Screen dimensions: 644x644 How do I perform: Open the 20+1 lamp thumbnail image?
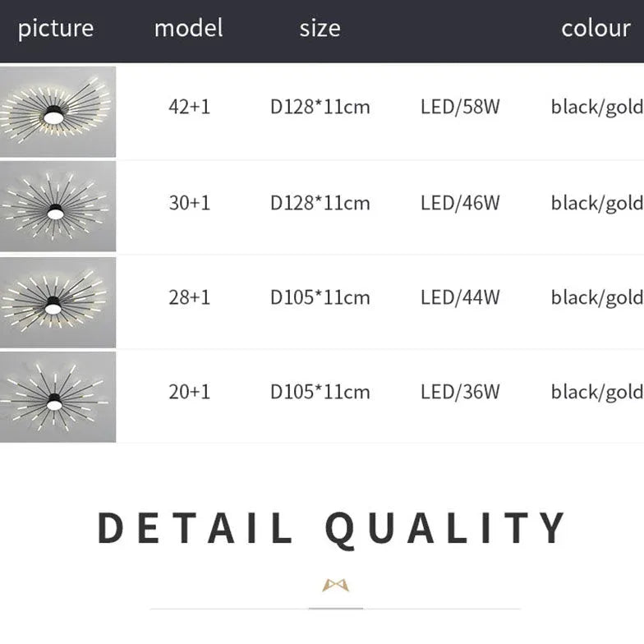tap(57, 398)
